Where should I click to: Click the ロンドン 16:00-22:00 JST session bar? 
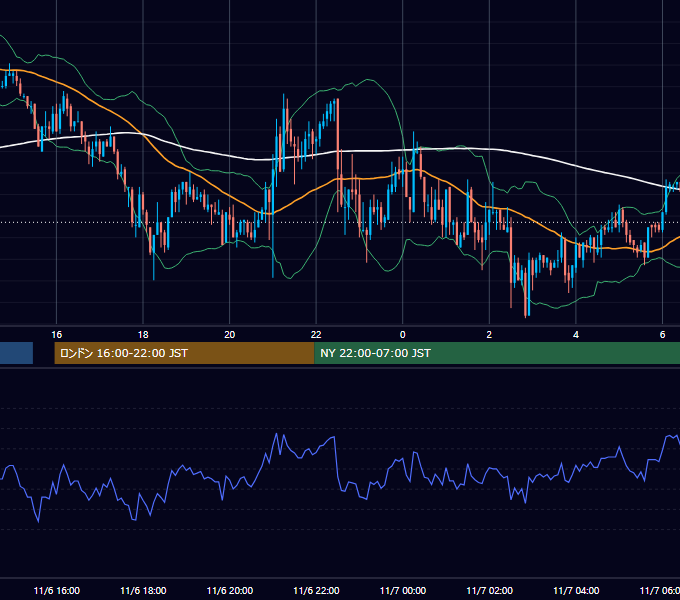click(184, 353)
